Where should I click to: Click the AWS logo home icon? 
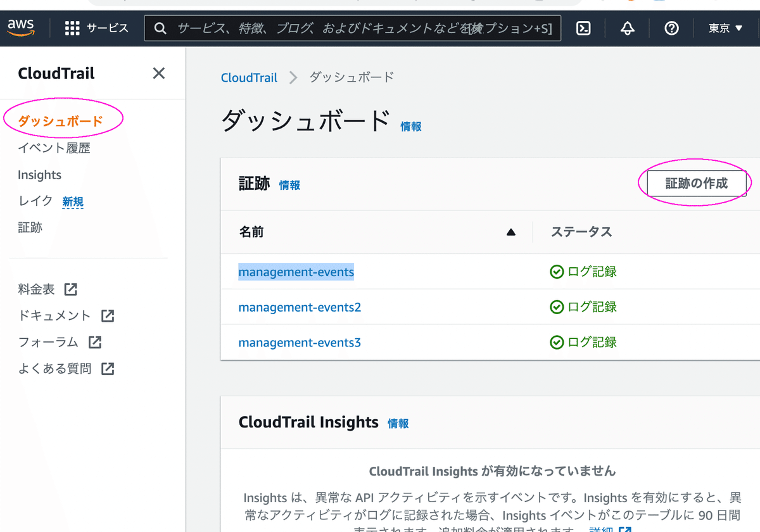coord(20,28)
